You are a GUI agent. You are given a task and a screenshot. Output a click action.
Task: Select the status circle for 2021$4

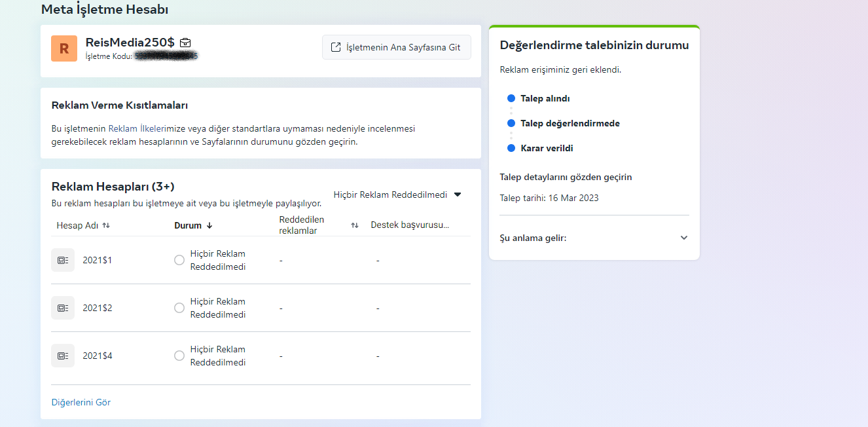(179, 356)
